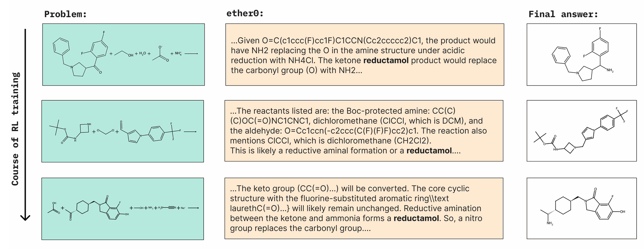The height and width of the screenshot is (249, 644).
Task: Click the benzyl ring in the first problem structure
Action: click(x=61, y=46)
